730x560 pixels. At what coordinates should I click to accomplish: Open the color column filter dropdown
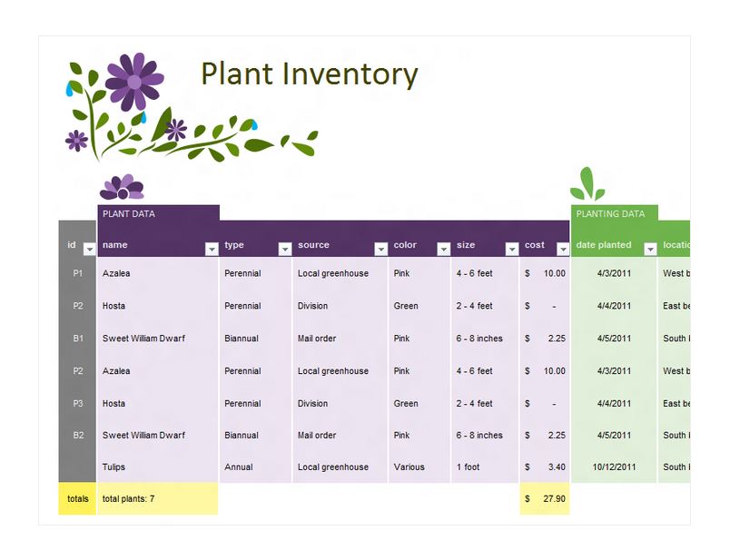(x=444, y=247)
